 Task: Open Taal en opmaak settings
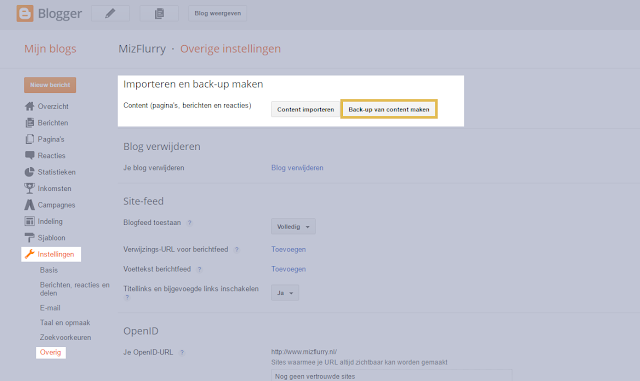[65, 323]
